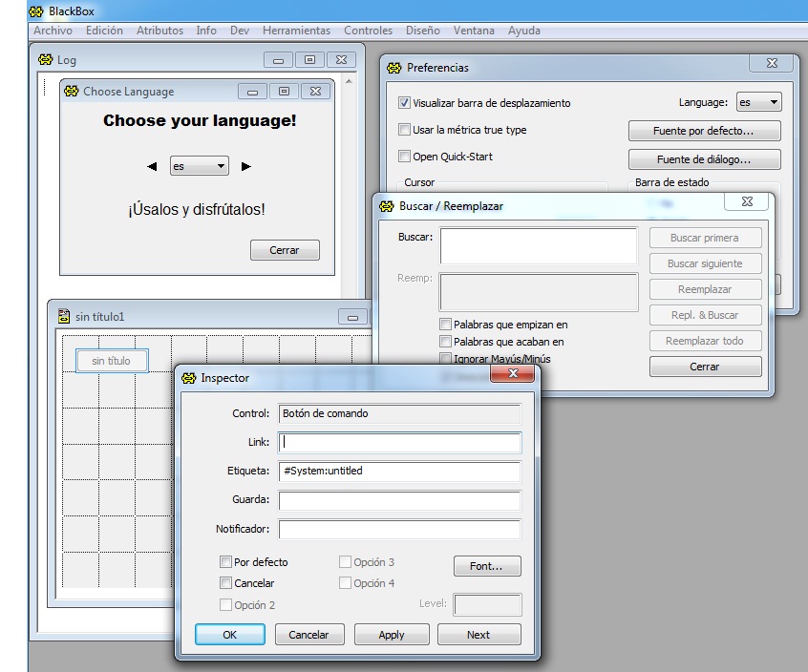Restore the Choose Language window size
808x672 pixels.
pyautogui.click(x=284, y=92)
